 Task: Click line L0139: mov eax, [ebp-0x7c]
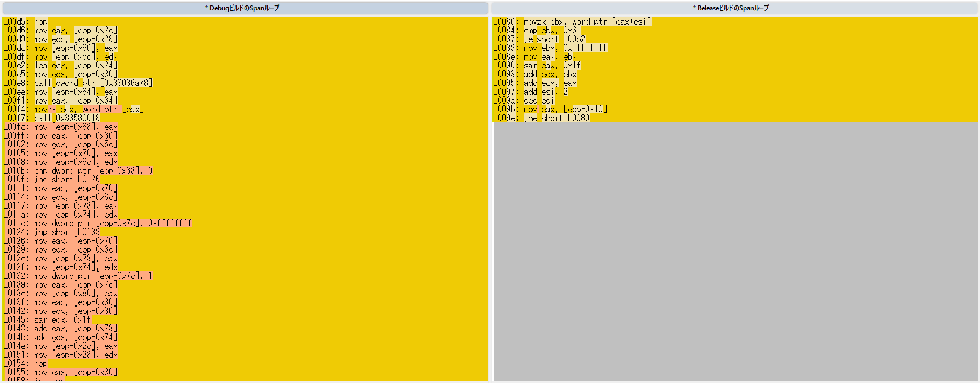(60, 285)
